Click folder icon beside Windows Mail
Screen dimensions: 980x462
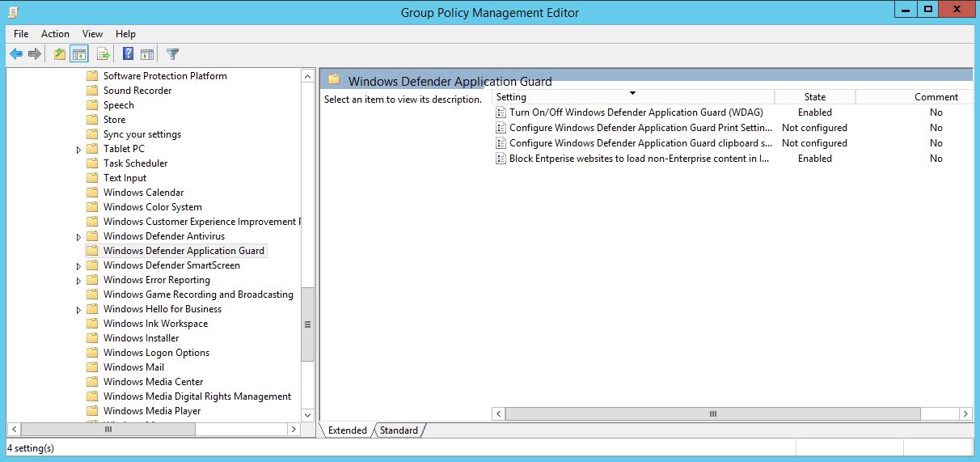click(x=92, y=367)
